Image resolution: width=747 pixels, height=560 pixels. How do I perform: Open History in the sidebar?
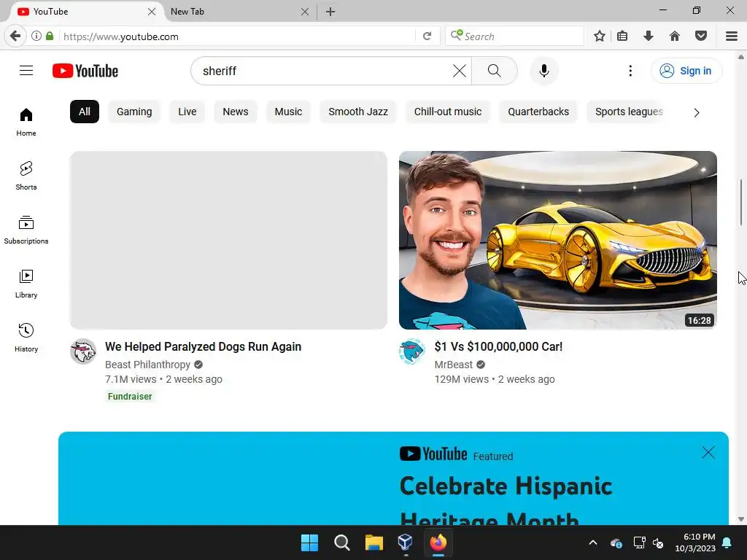26,338
